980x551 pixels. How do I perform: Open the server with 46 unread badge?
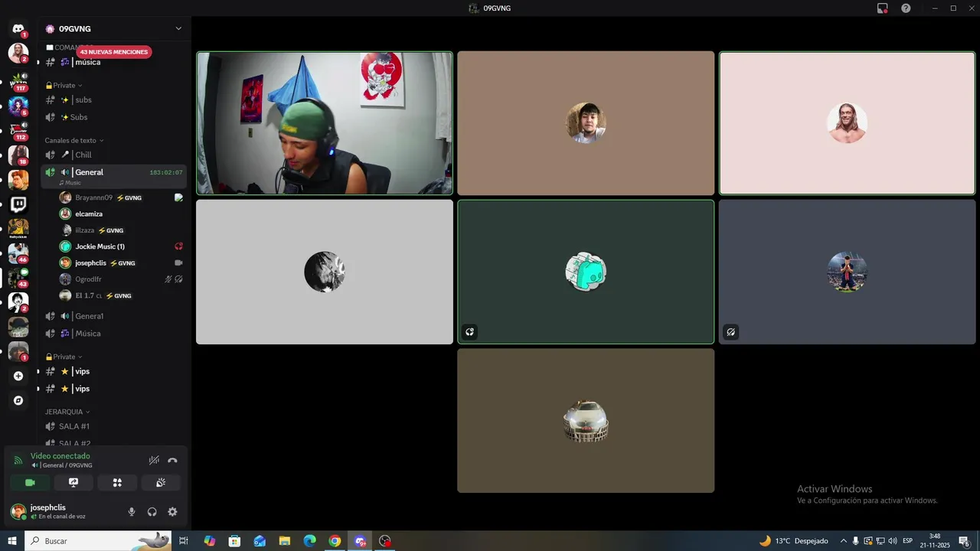coord(18,253)
